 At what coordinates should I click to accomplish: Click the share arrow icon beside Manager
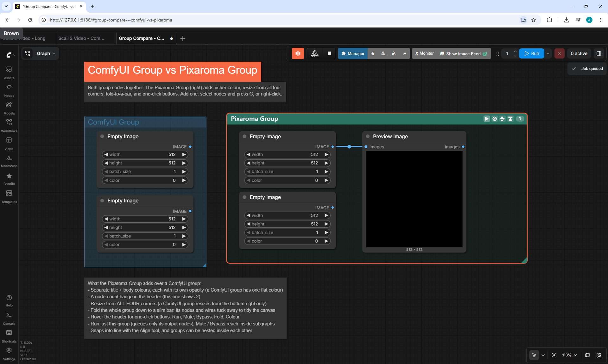tap(404, 53)
